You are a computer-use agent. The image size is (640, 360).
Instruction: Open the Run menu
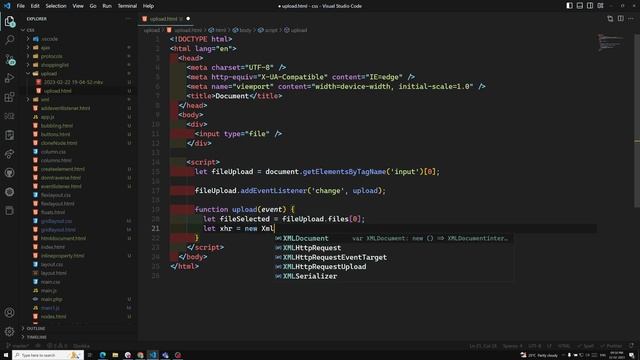(x=107, y=6)
